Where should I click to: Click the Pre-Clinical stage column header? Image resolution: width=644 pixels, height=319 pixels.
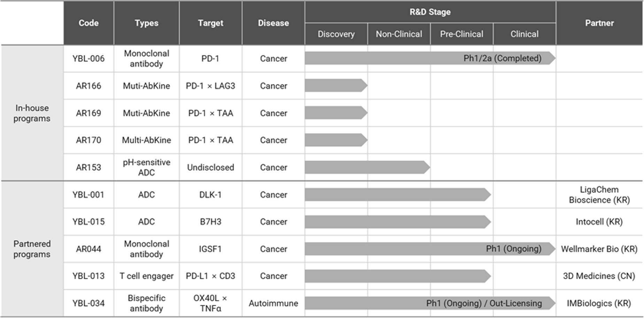(461, 34)
